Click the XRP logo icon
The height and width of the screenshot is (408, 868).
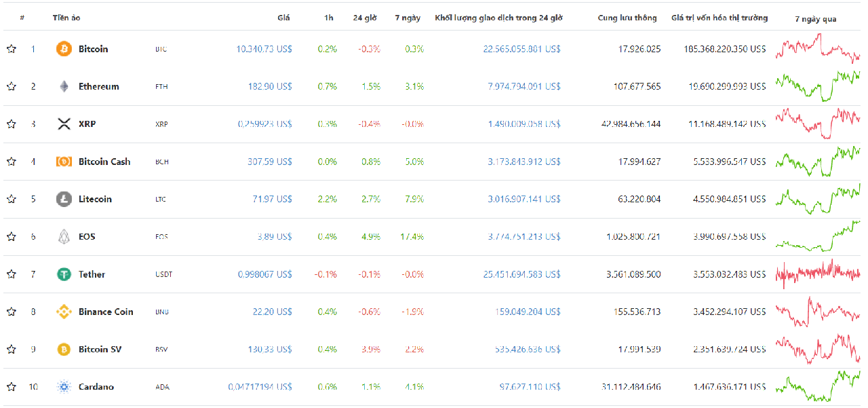tap(64, 124)
